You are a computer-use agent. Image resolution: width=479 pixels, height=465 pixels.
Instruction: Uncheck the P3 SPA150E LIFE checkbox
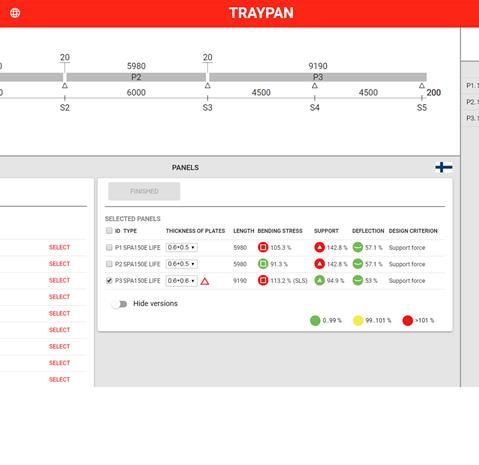[109, 281]
